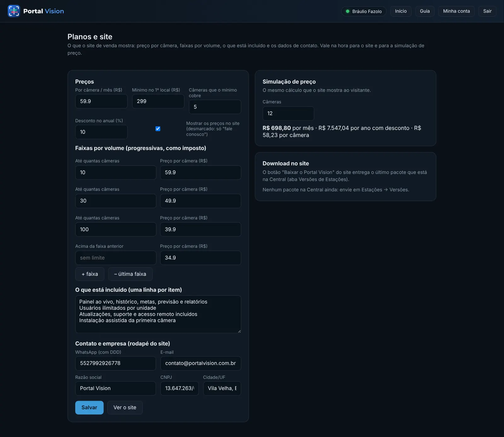Go to Minha conta
Screen dimensions: 504x437
(x=456, y=11)
